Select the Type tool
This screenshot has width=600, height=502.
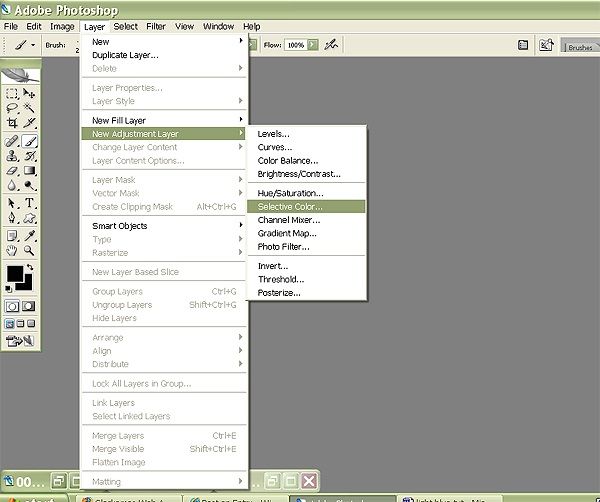coord(29,203)
